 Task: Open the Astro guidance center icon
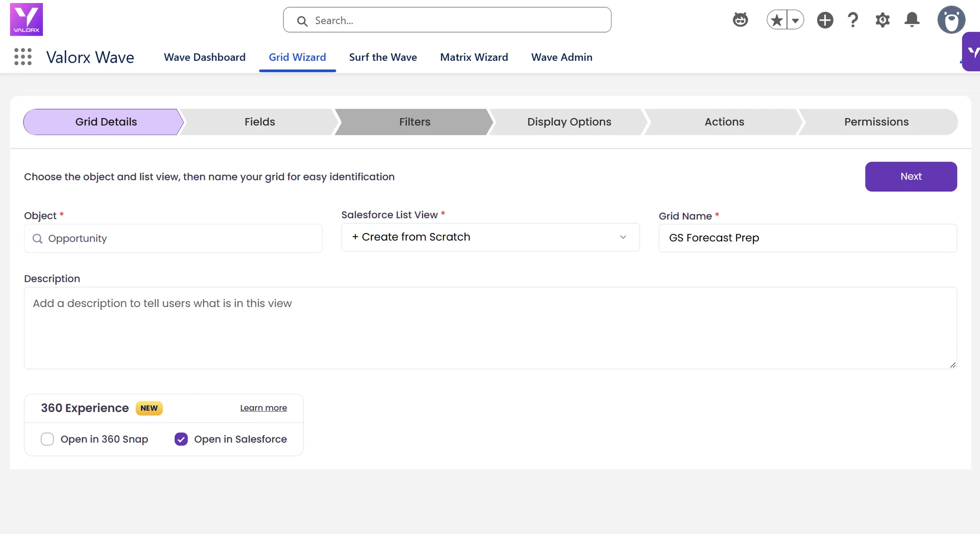pyautogui.click(x=740, y=20)
